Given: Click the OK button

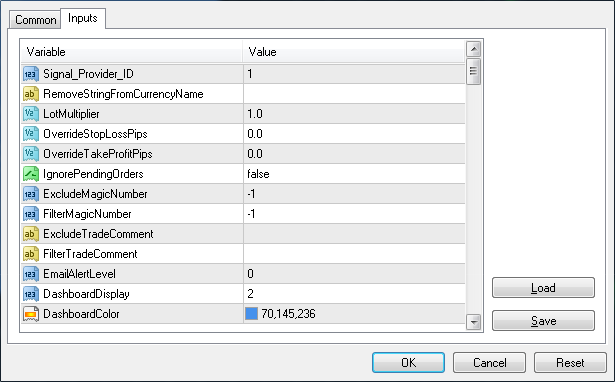Looking at the screenshot, I should click(x=408, y=362).
